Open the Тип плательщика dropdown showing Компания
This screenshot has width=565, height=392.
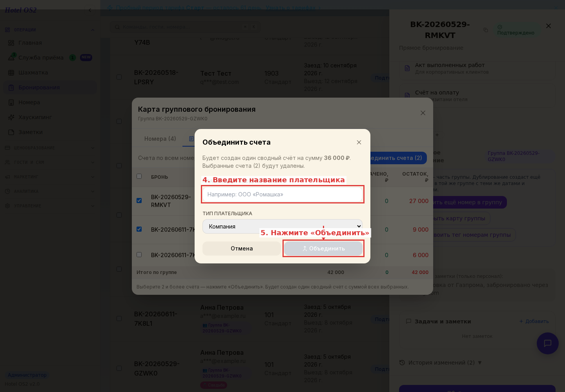(282, 227)
